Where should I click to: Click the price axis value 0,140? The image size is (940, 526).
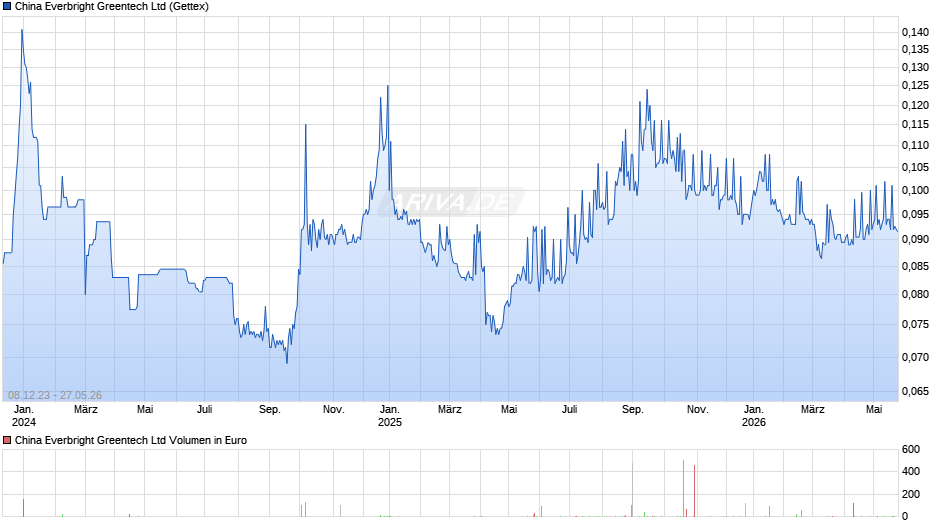coord(915,32)
